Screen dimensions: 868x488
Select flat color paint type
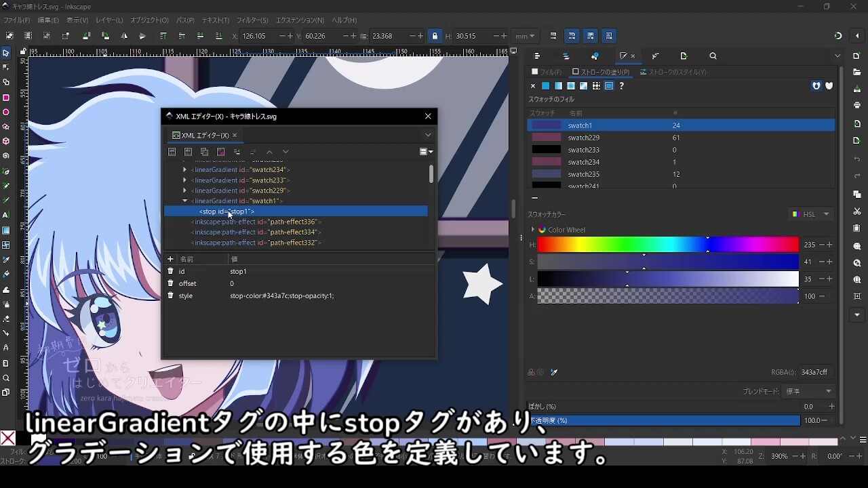coord(545,86)
